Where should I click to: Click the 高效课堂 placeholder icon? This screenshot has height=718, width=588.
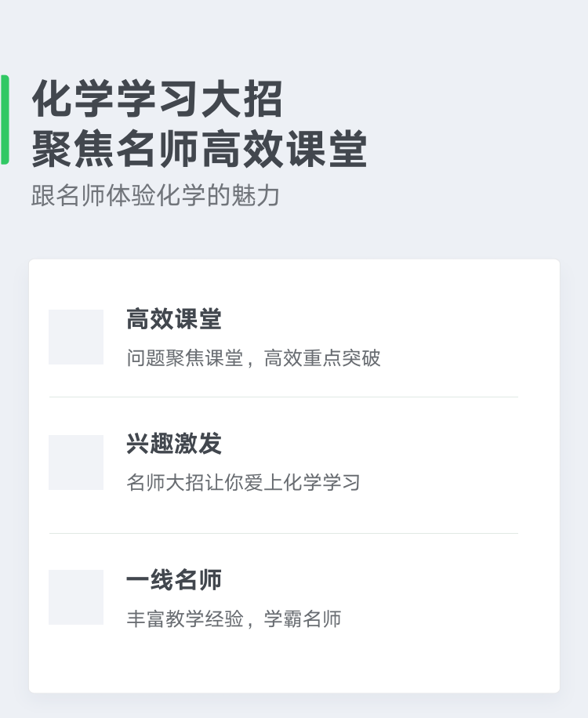76,337
